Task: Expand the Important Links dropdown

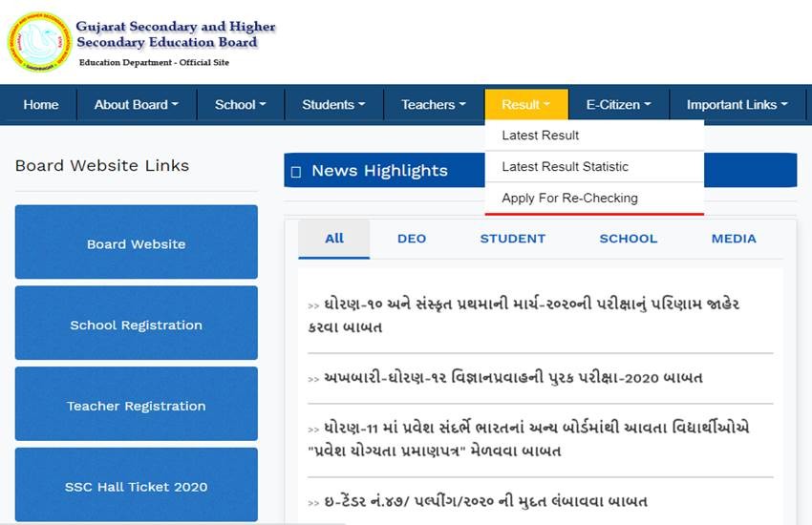Action: click(x=737, y=105)
